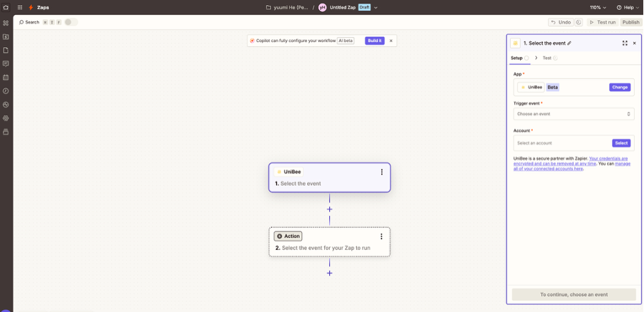This screenshot has height=312, width=644.
Task: Click the UniBee app icon in panel header
Action: (x=515, y=43)
